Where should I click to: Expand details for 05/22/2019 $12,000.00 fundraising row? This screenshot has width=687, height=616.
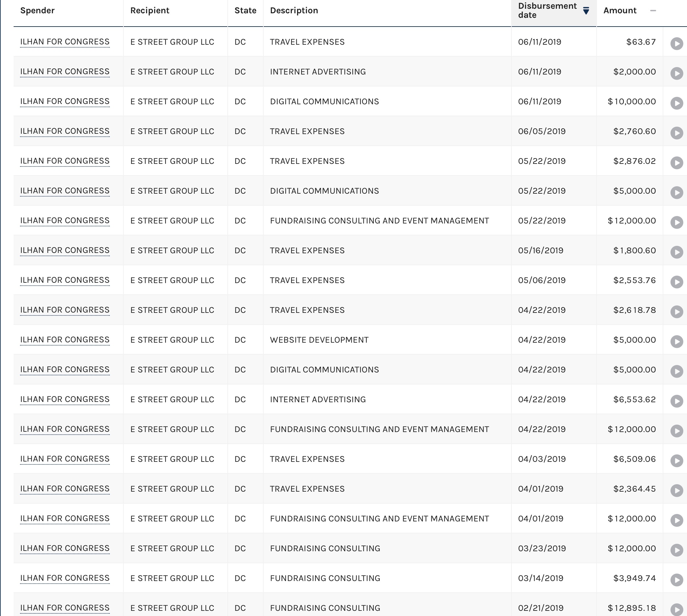click(x=677, y=222)
